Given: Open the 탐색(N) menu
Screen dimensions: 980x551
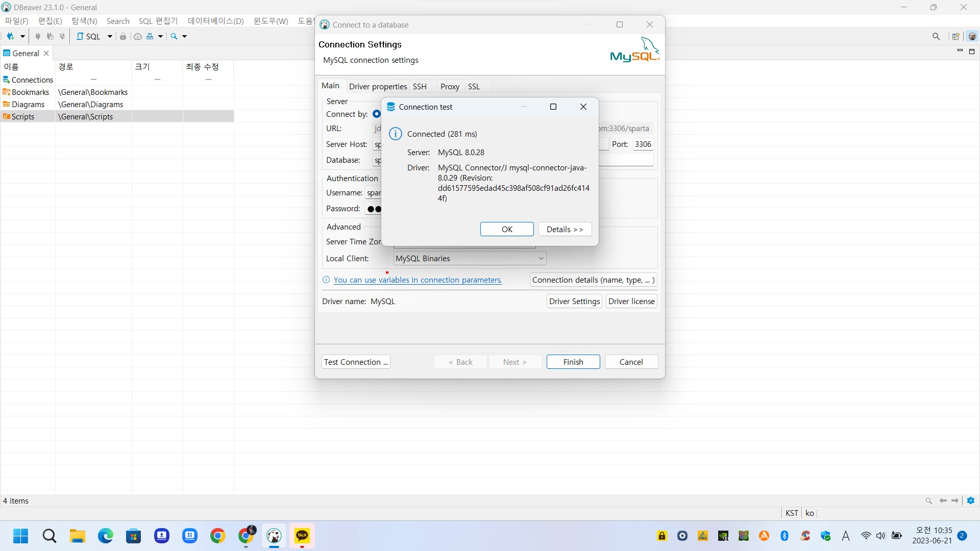Looking at the screenshot, I should 84,21.
